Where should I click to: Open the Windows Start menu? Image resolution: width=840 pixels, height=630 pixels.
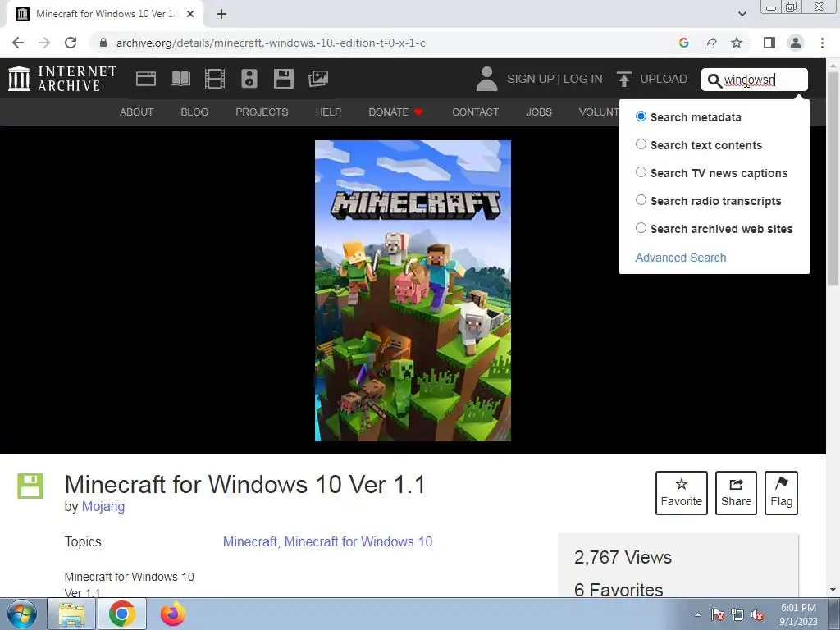coord(21,614)
